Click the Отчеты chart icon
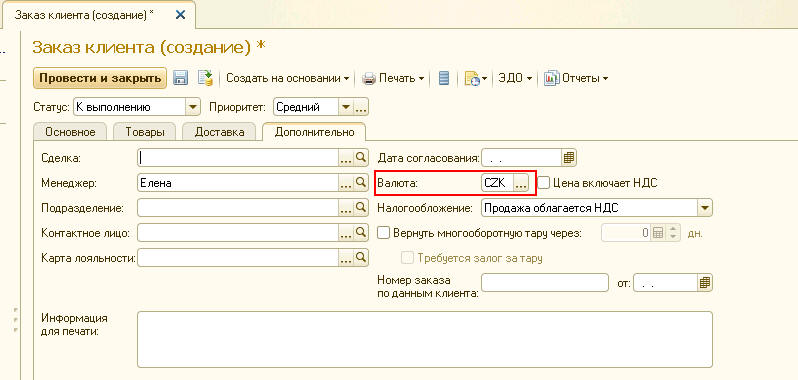 552,78
